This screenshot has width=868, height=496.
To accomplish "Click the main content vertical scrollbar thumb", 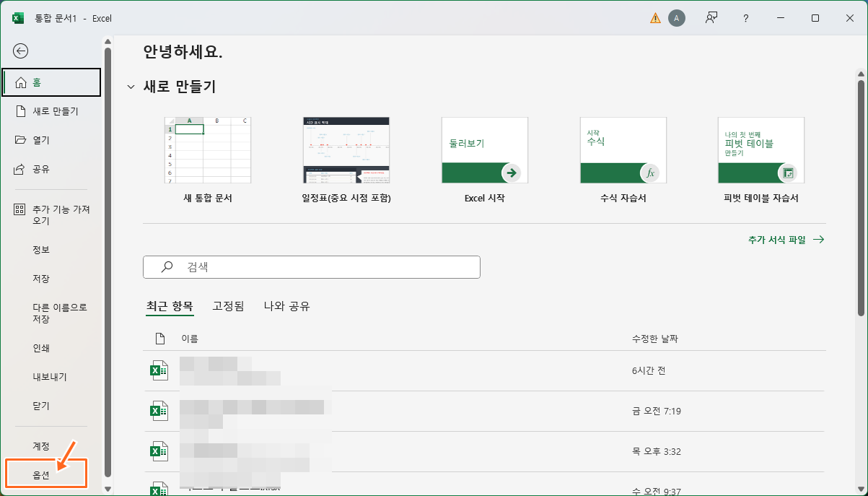I will point(860,199).
